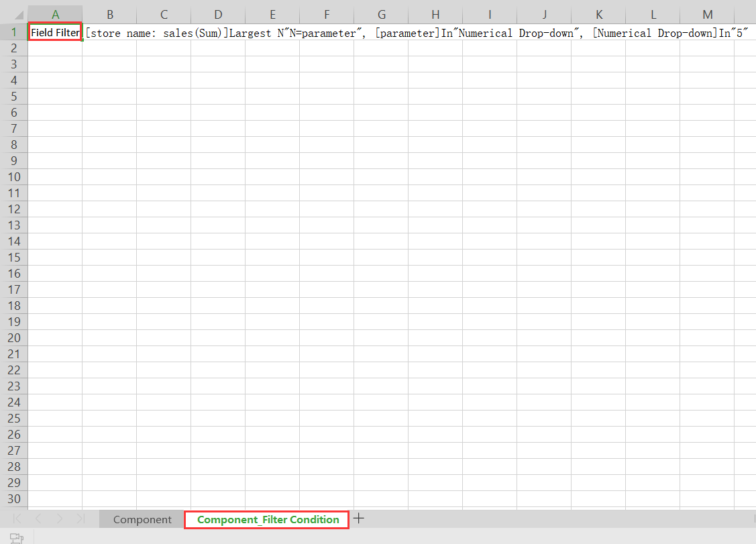756x544 pixels.
Task: Select row 28 header
Action: [x=14, y=467]
